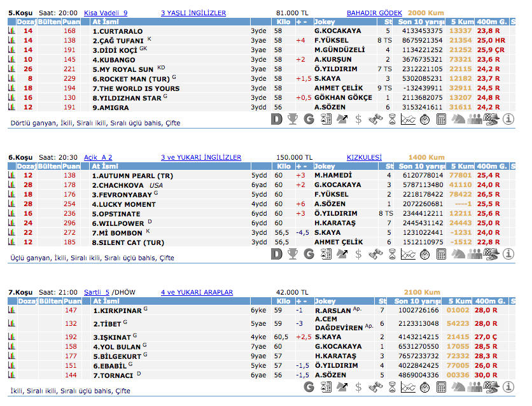Click the line graph icon in race 5
This screenshot has width=532, height=406.
pos(409,119)
